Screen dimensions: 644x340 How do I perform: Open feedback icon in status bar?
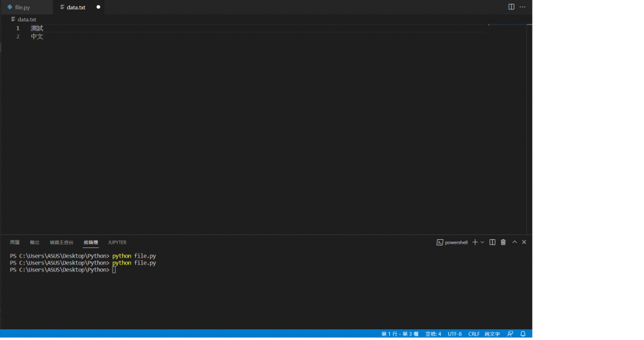point(510,334)
